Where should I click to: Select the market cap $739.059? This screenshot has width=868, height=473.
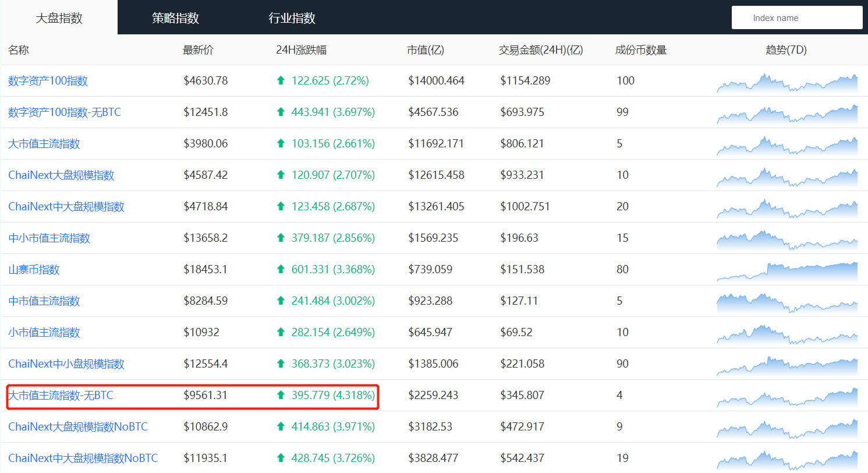click(x=431, y=270)
